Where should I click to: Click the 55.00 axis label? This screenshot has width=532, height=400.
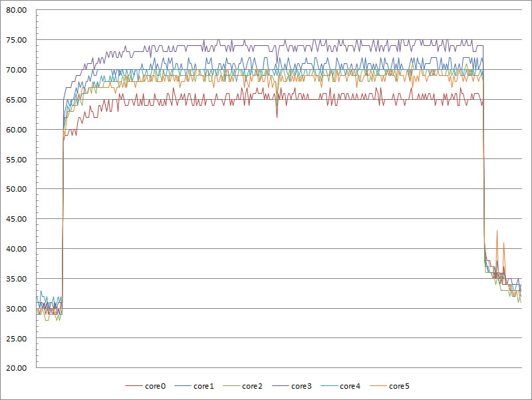click(16, 160)
